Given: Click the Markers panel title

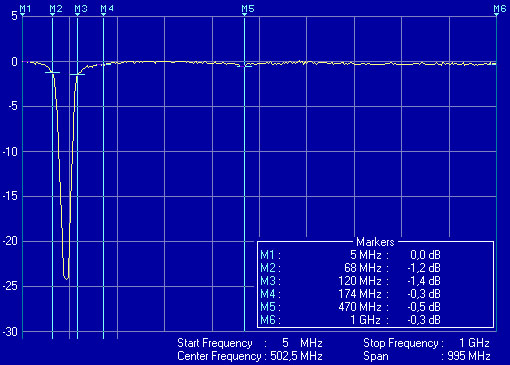Looking at the screenshot, I should (x=375, y=242).
